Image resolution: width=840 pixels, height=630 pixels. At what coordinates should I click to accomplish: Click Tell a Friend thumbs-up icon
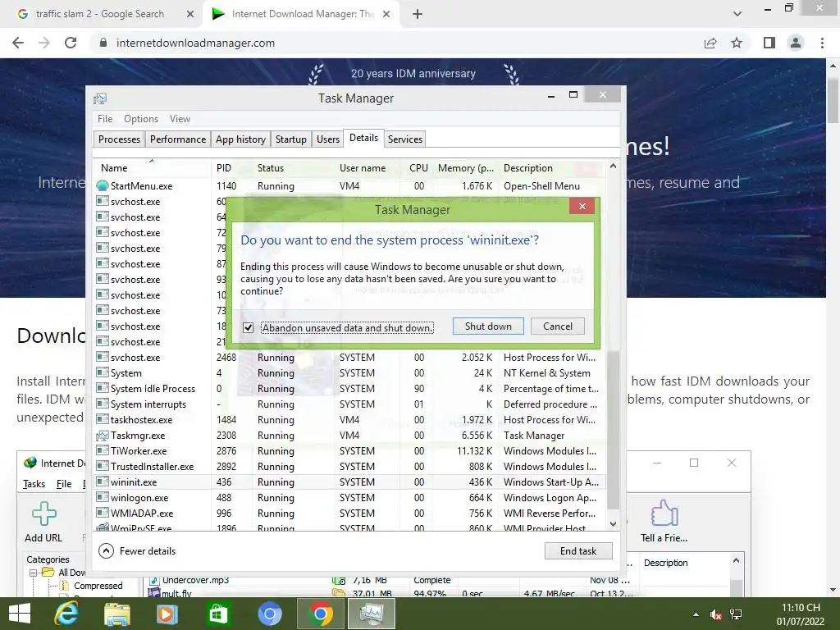[x=664, y=514]
